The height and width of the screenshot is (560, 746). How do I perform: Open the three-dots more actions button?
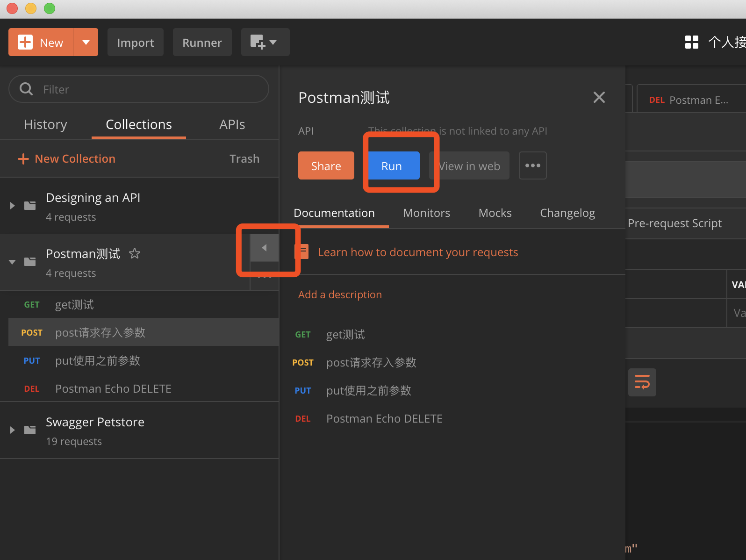[x=532, y=165]
